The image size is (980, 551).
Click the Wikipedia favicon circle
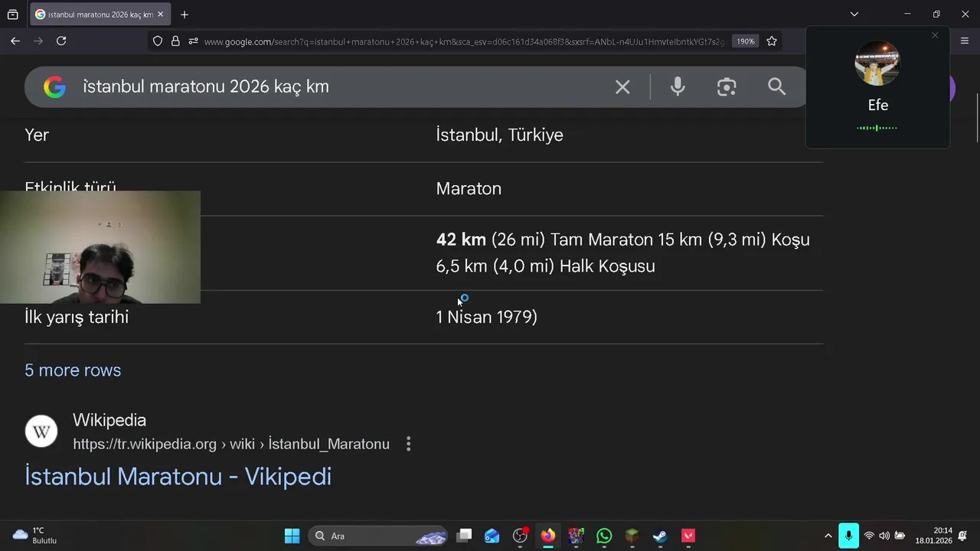[x=41, y=432]
